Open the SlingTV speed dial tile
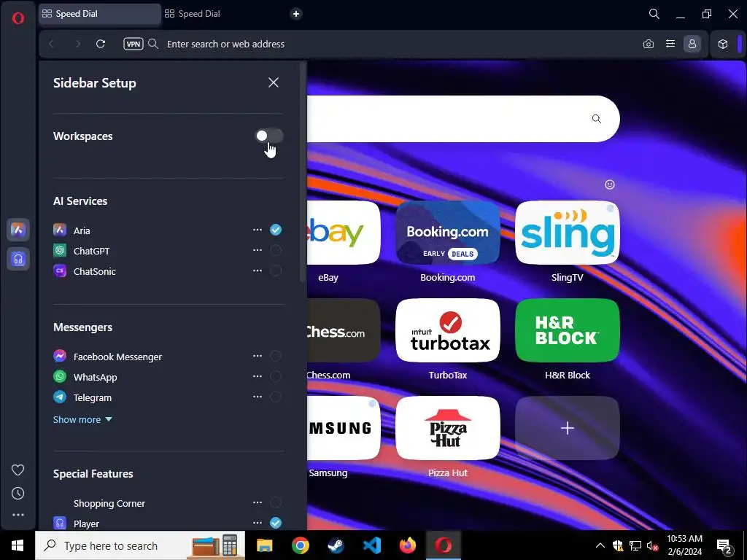 568,233
